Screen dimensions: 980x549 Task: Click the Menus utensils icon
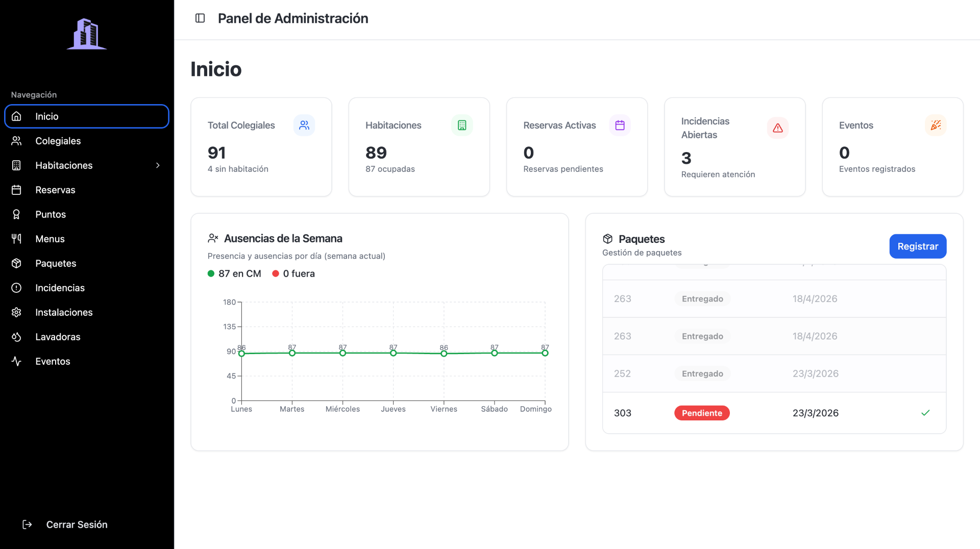coord(16,239)
